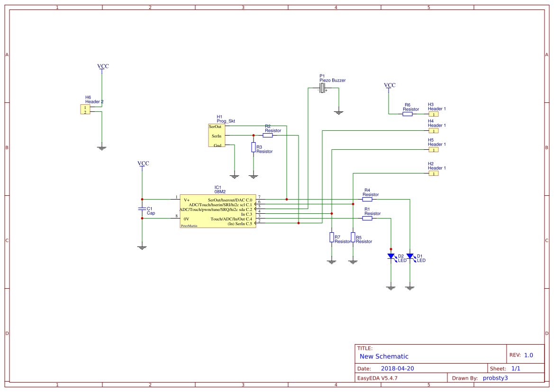
Task: Click the New Schematic title text
Action: 384,356
